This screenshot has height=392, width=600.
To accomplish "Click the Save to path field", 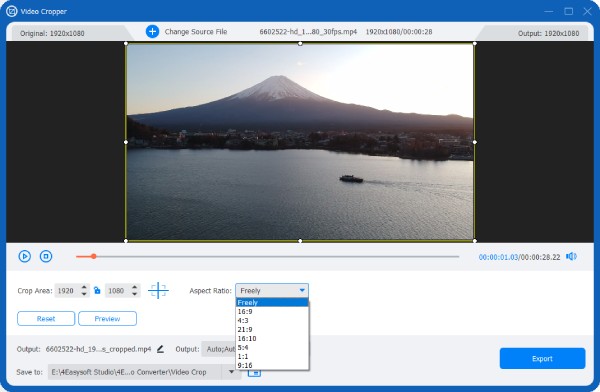I will 135,372.
